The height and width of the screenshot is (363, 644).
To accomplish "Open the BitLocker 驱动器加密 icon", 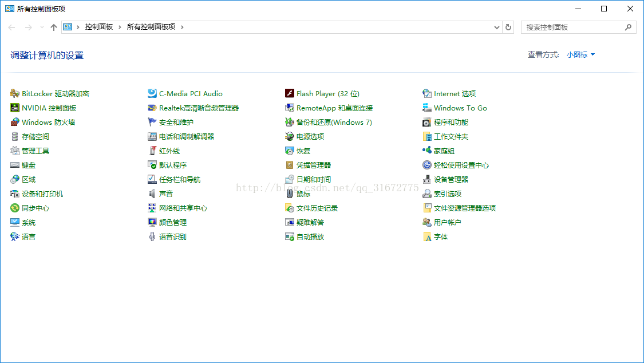I will (15, 94).
